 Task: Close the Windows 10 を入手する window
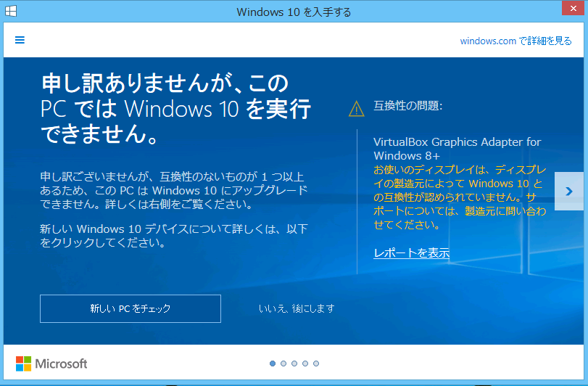573,8
